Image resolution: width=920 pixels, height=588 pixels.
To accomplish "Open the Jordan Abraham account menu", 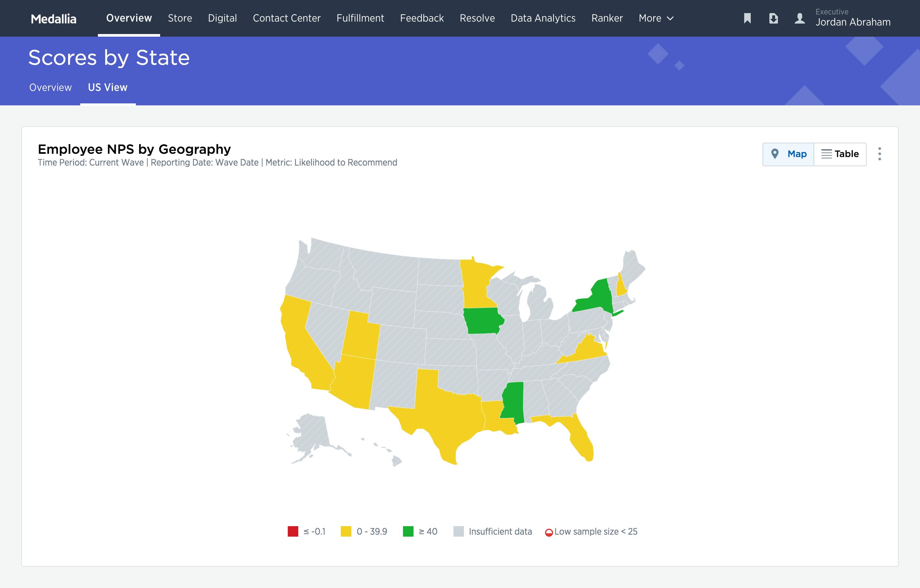I will 853,18.
